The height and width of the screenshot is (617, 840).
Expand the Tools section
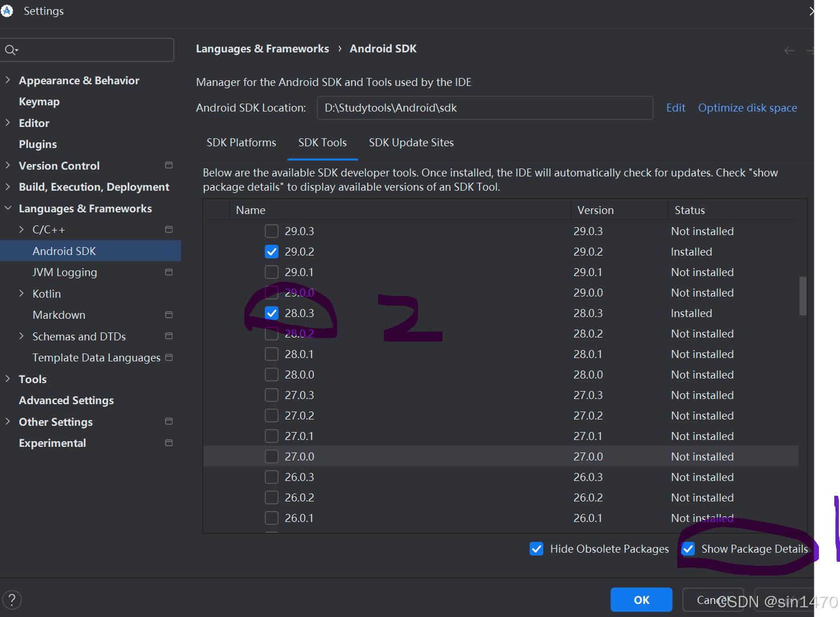[x=8, y=379]
